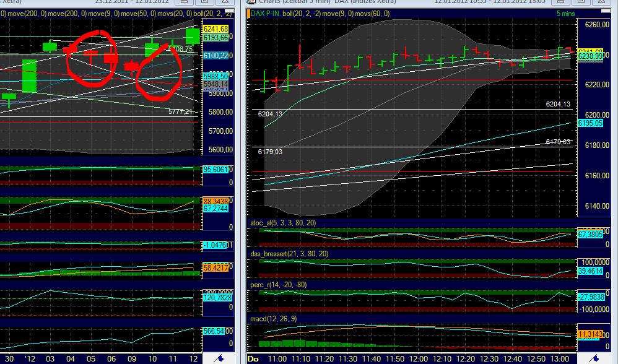Open the 5 mins timeframe selector
The width and height of the screenshot is (618, 364).
click(x=565, y=14)
